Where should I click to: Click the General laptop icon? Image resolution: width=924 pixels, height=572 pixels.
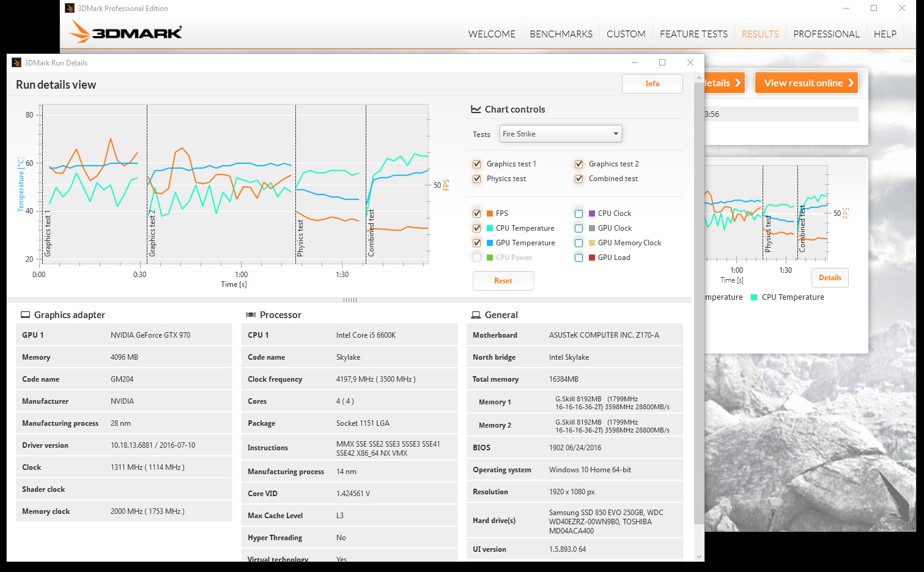tap(476, 314)
